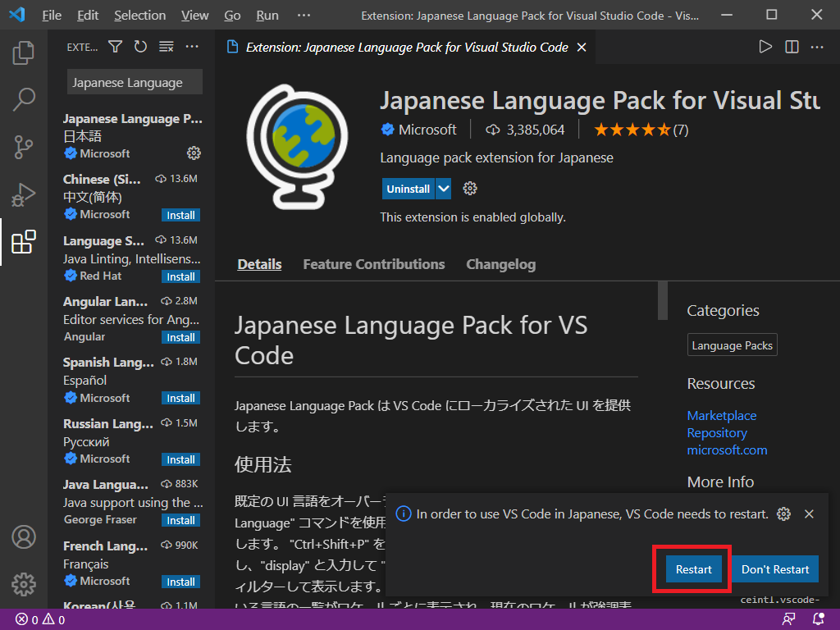Open Run and Debug view
The height and width of the screenshot is (630, 840).
point(24,194)
